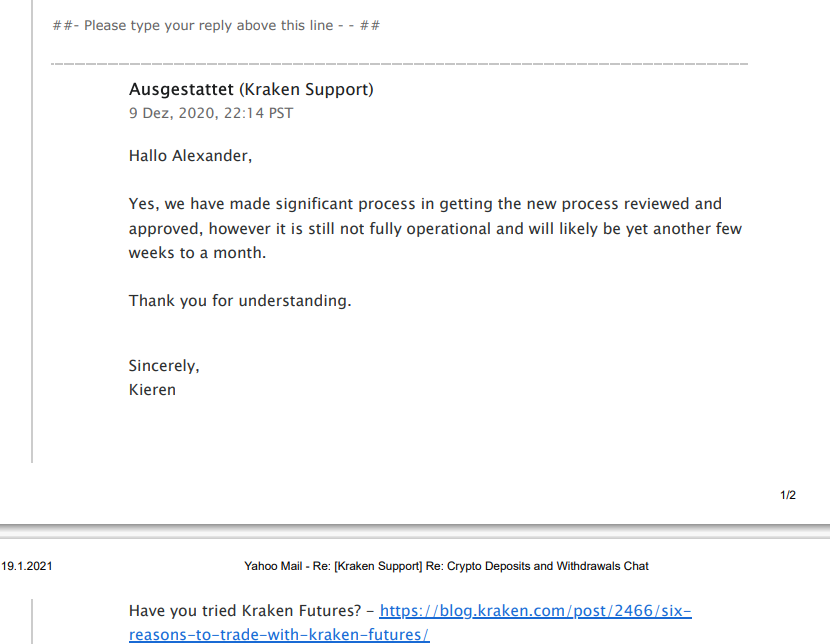Click the greeting 'Hallo Alexander,'

(190, 156)
